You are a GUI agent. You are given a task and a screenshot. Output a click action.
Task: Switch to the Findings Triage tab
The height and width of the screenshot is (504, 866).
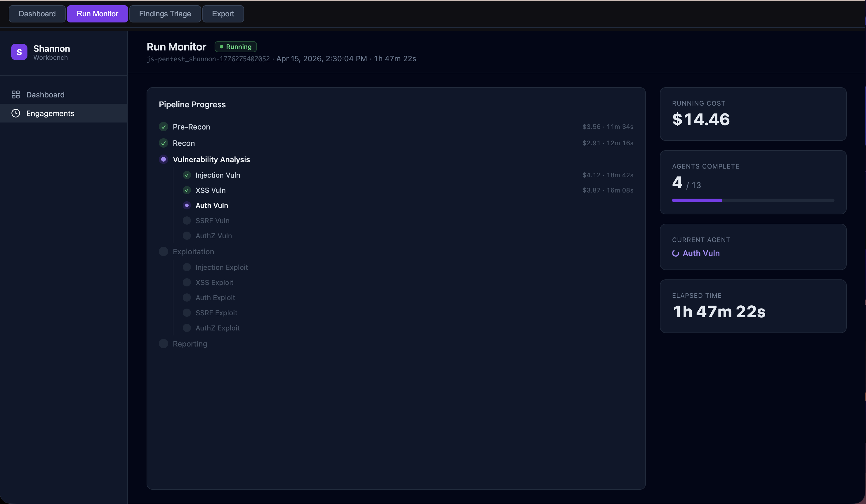(165, 14)
